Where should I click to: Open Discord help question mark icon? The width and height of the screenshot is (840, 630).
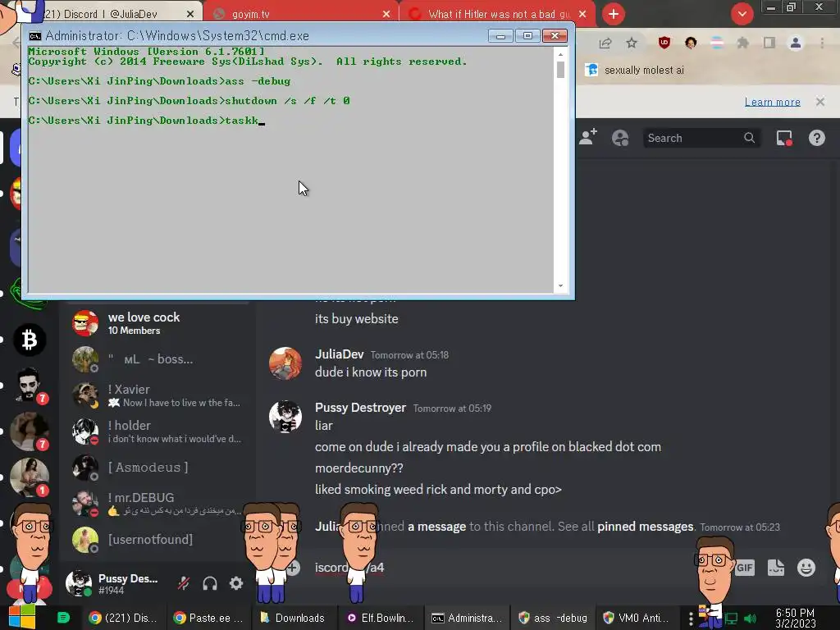(x=817, y=138)
